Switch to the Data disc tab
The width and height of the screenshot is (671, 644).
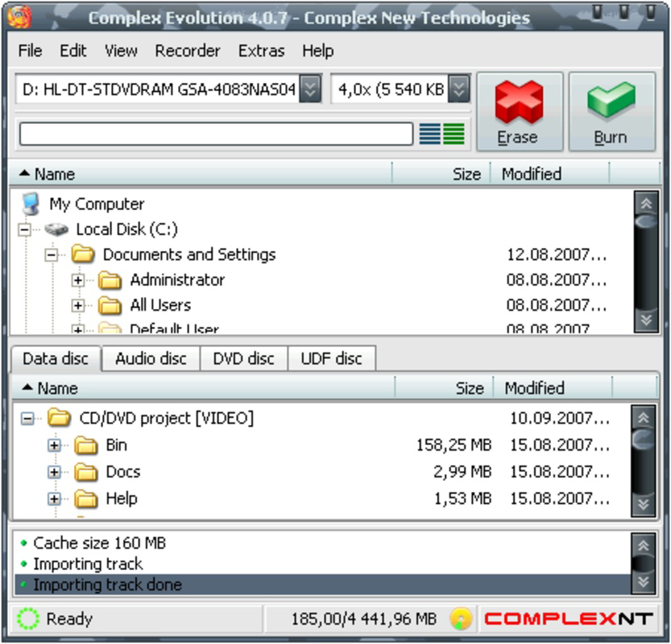click(56, 358)
